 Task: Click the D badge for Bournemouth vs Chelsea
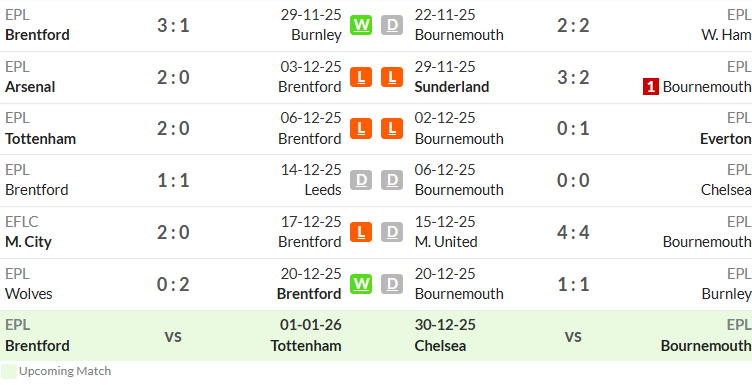(392, 180)
